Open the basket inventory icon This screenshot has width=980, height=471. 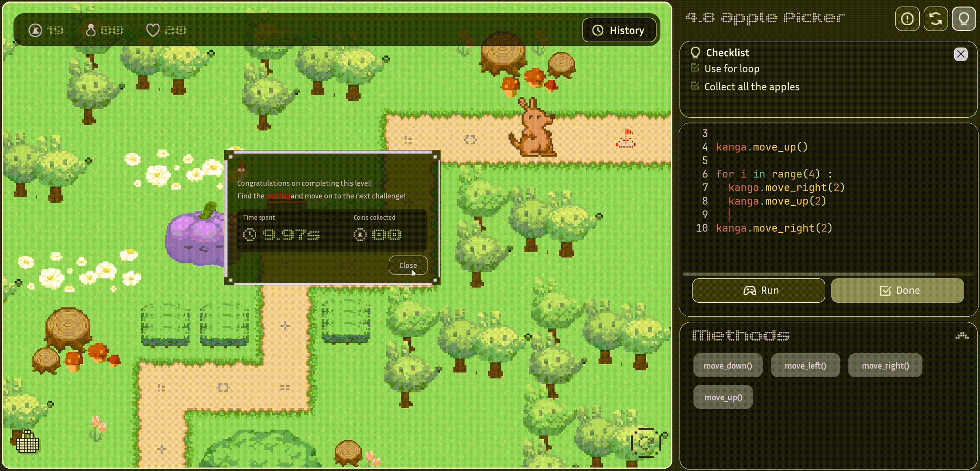click(x=27, y=441)
